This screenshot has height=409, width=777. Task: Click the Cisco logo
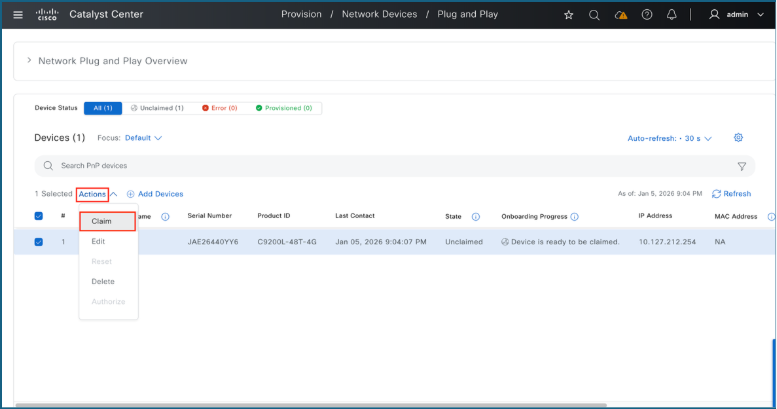[47, 14]
